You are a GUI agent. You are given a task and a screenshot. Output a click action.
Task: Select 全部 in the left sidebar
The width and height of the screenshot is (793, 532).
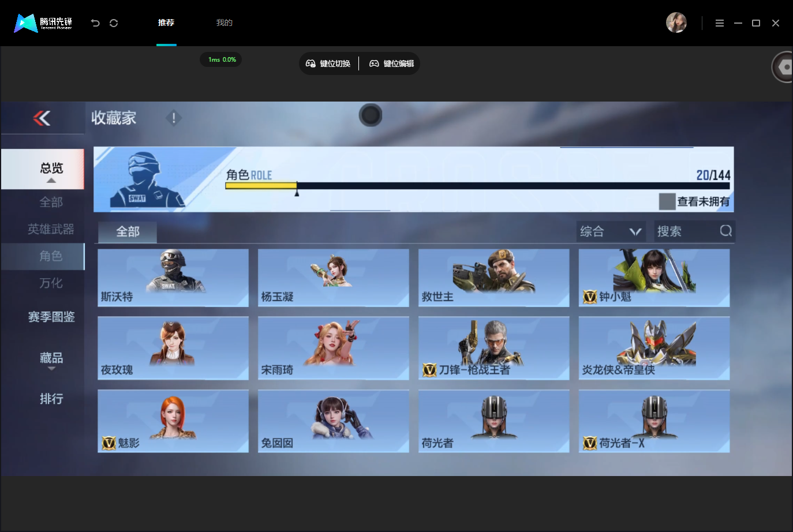51,202
